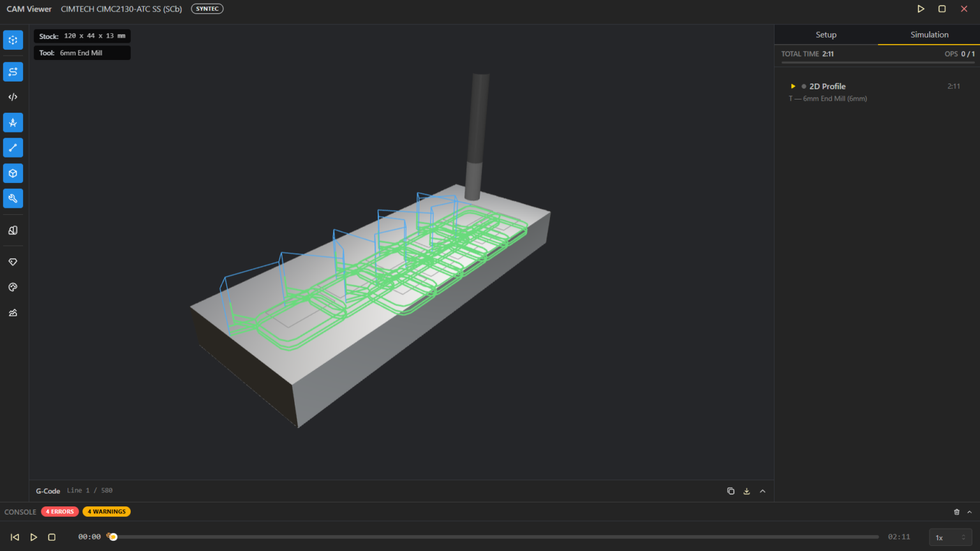
Task: Click the TOTAL TIME 2:11 text
Action: click(x=807, y=54)
